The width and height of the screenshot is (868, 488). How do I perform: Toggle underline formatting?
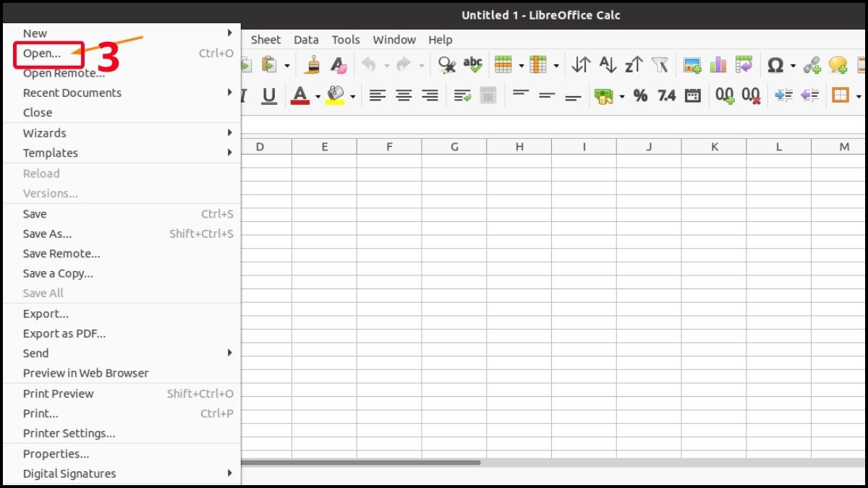click(269, 95)
